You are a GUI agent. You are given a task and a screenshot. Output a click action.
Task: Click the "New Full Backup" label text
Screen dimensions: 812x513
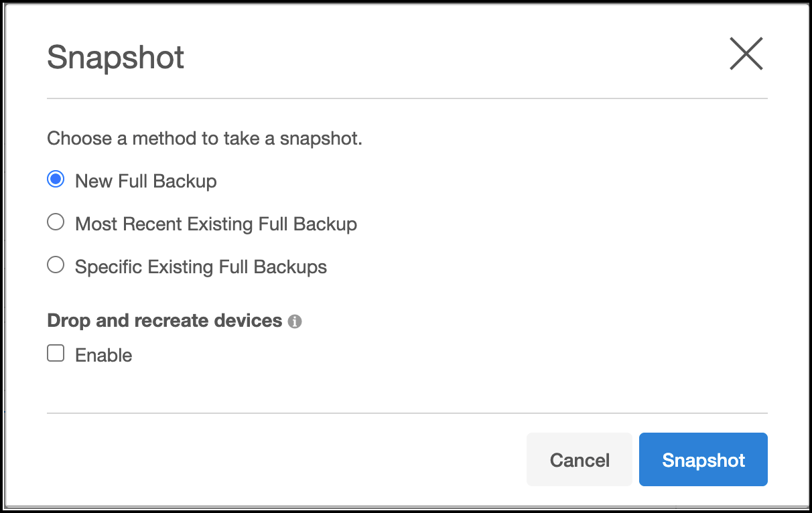click(x=145, y=181)
